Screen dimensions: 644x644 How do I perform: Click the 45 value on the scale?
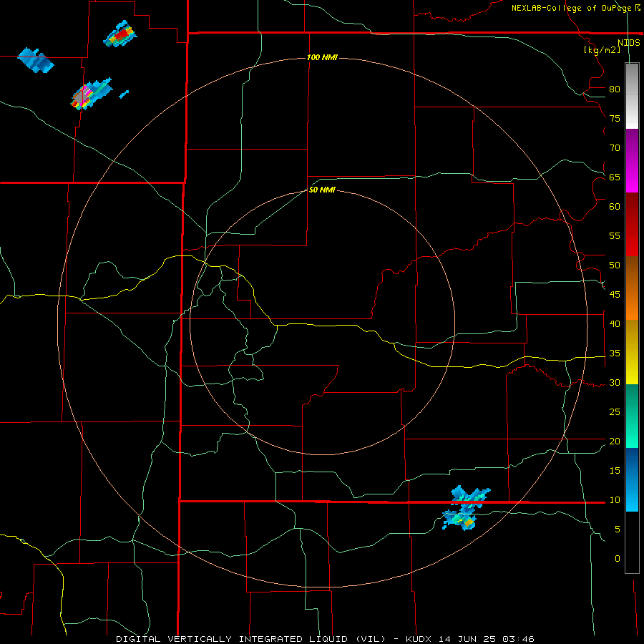click(x=615, y=295)
